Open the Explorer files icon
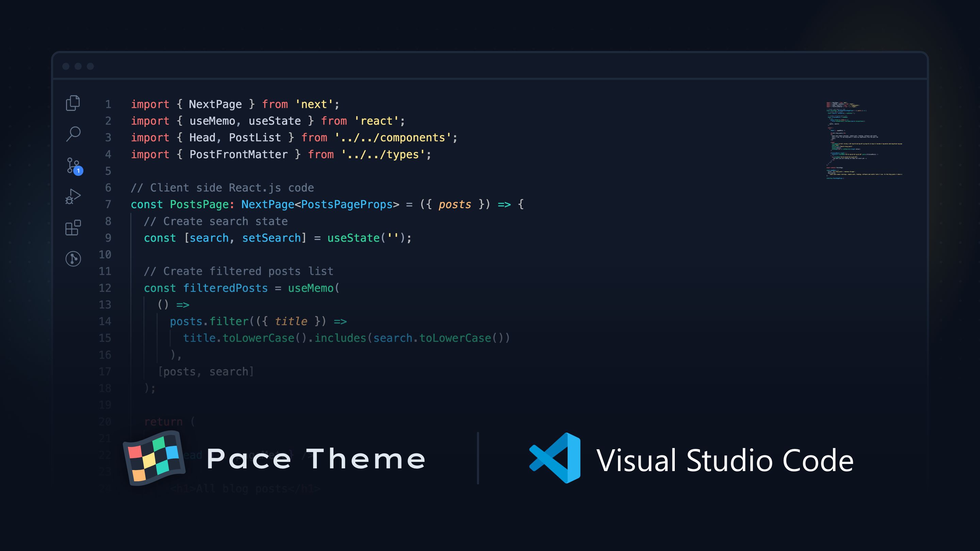980x551 pixels. coord(73,103)
